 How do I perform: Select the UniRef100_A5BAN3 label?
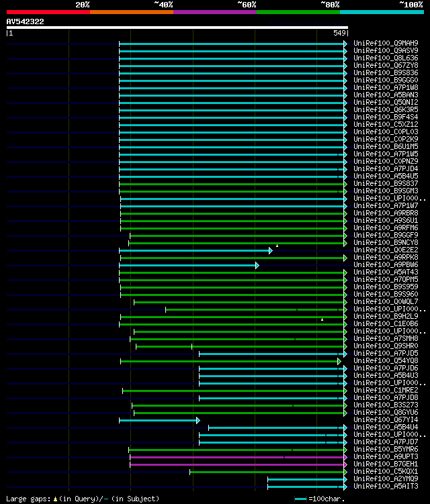tap(386, 95)
